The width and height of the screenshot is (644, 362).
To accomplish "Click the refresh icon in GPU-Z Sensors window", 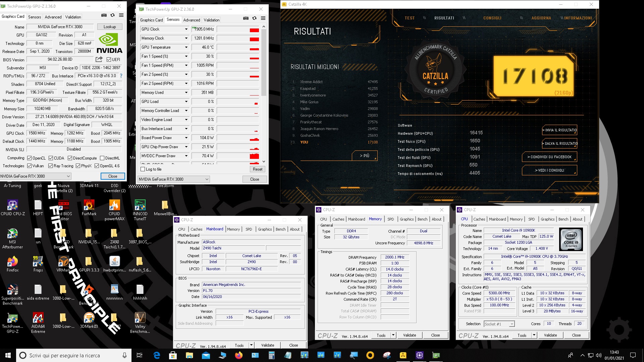I will [254, 18].
